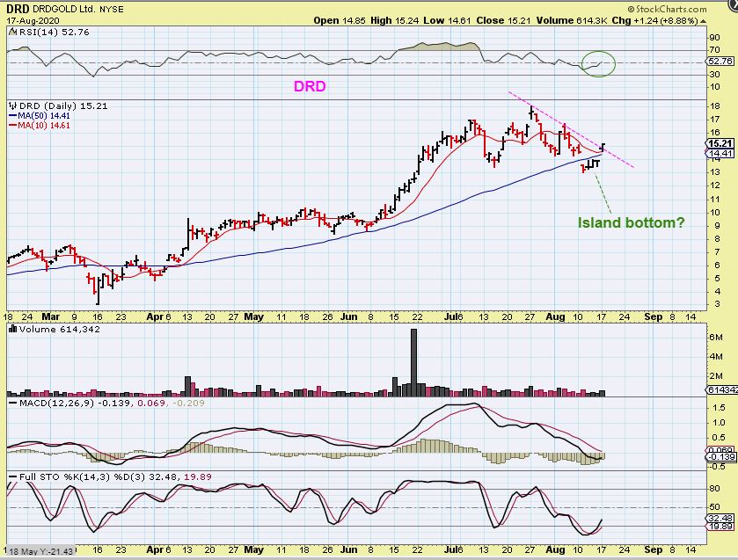Click the price bar icon before DRD (Daily)

12,105
